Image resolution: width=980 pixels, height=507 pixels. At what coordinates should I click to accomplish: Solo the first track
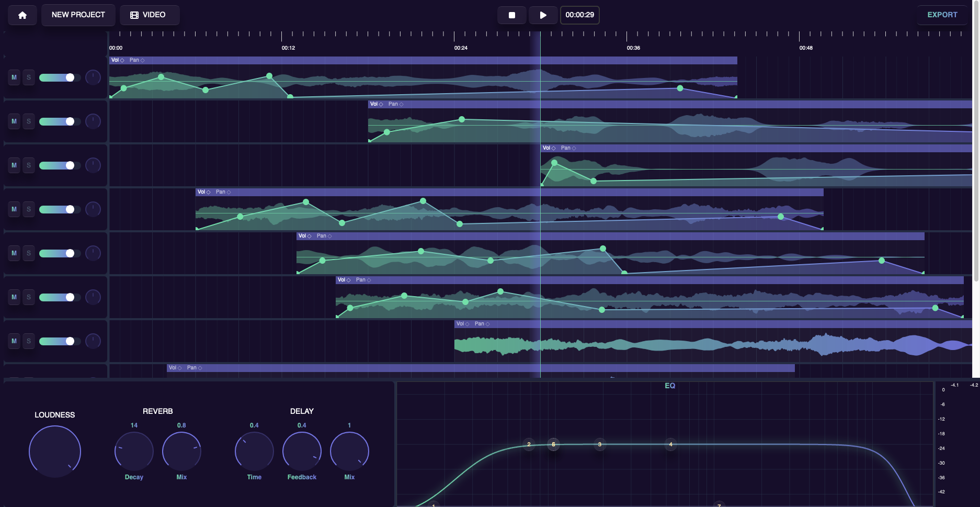click(x=29, y=77)
